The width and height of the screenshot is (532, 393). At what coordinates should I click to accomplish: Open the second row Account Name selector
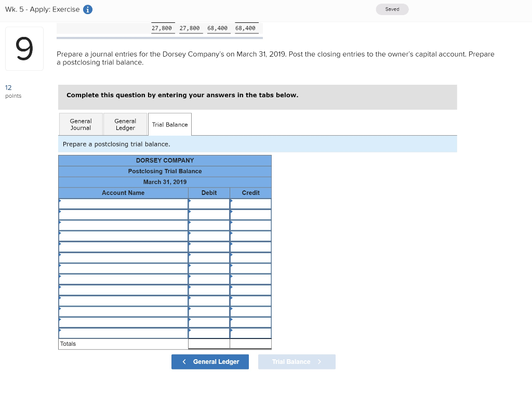pyautogui.click(x=123, y=214)
